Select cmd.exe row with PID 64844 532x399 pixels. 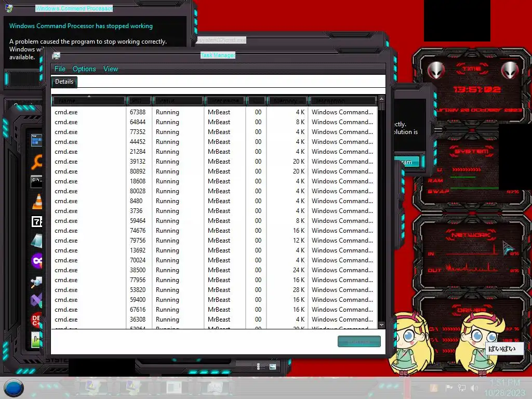(x=215, y=122)
